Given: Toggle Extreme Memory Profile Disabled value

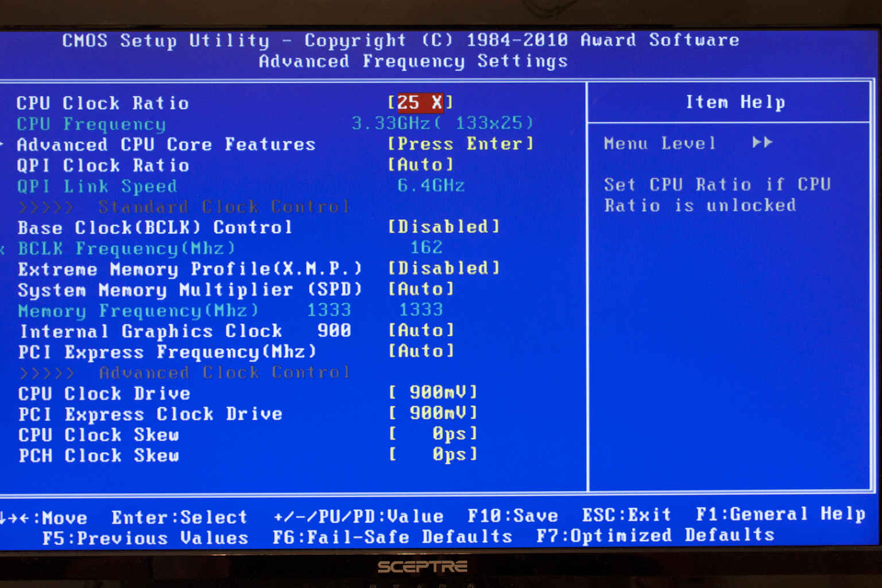Looking at the screenshot, I should 444,268.
